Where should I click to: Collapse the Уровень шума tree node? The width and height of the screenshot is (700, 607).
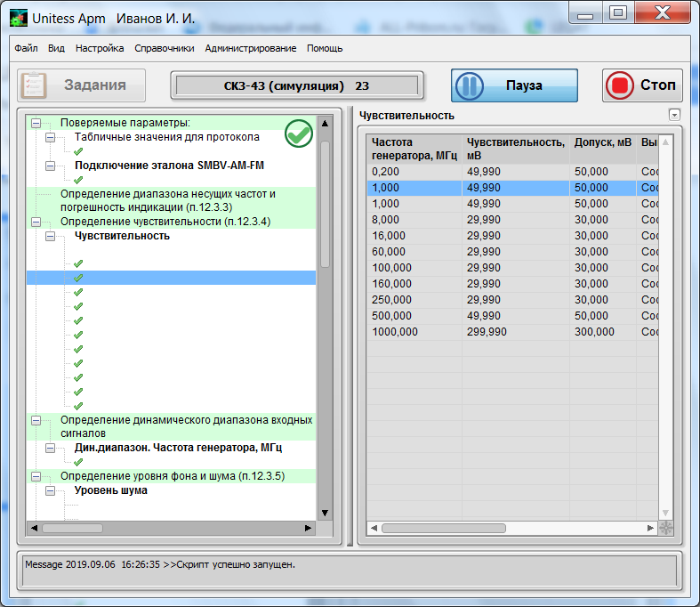coord(50,490)
